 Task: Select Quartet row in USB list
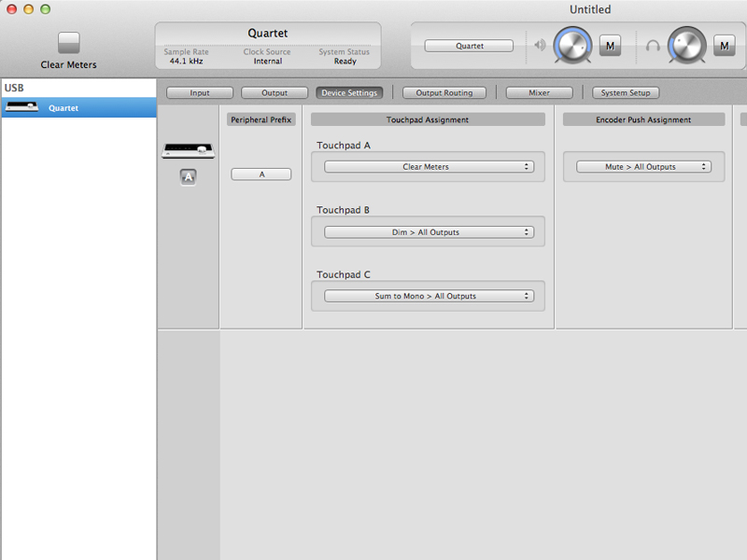click(79, 107)
